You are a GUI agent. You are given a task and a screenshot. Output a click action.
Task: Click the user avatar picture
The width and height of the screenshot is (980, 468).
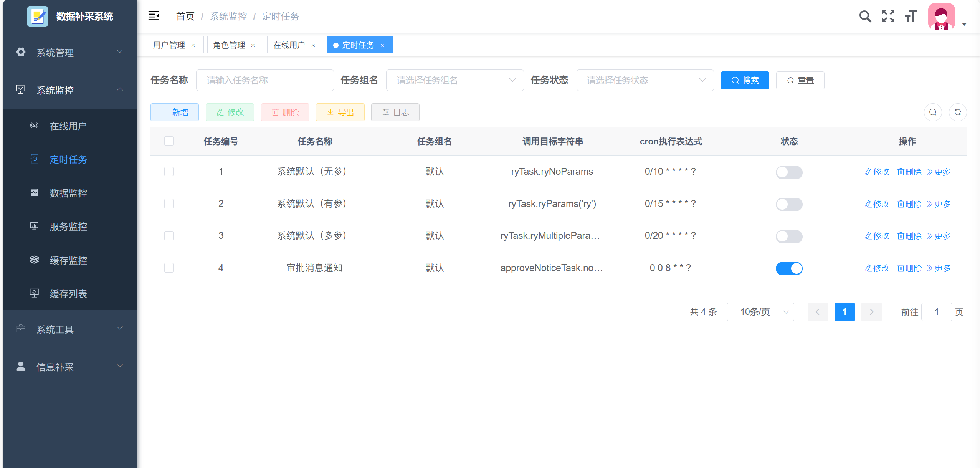941,16
